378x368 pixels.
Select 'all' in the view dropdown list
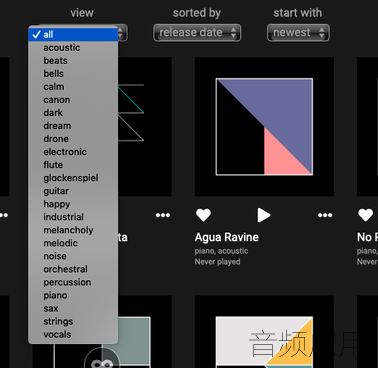[x=73, y=34]
